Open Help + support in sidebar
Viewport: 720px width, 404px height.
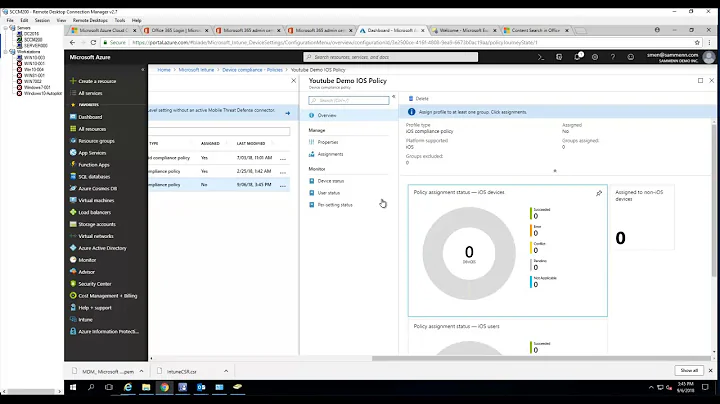95,308
